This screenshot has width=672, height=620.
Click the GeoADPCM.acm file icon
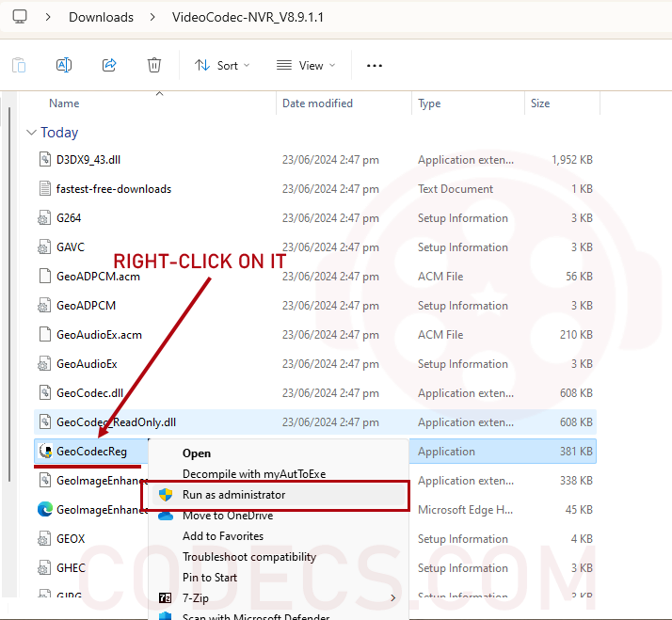click(44, 276)
